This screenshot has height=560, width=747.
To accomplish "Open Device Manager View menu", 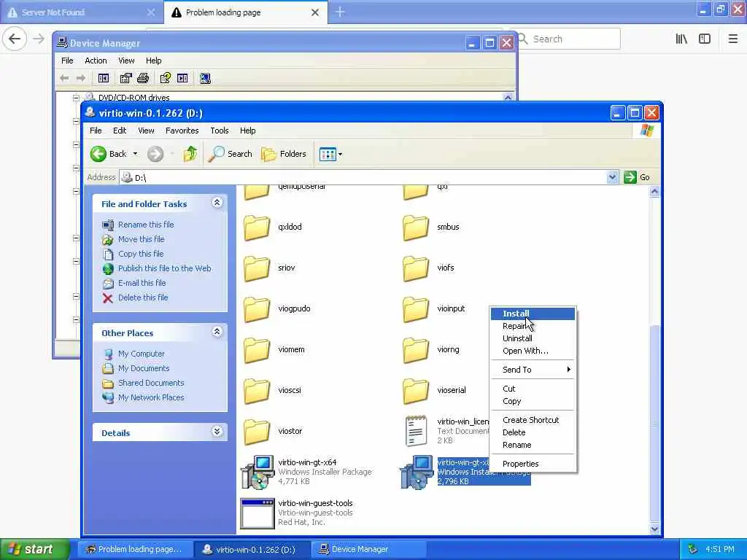I will coord(126,61).
